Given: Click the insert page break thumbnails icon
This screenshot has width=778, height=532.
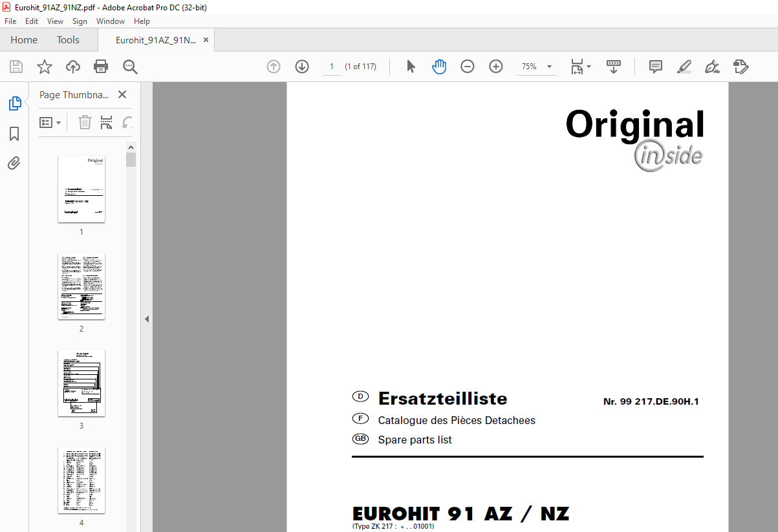Looking at the screenshot, I should 107,122.
